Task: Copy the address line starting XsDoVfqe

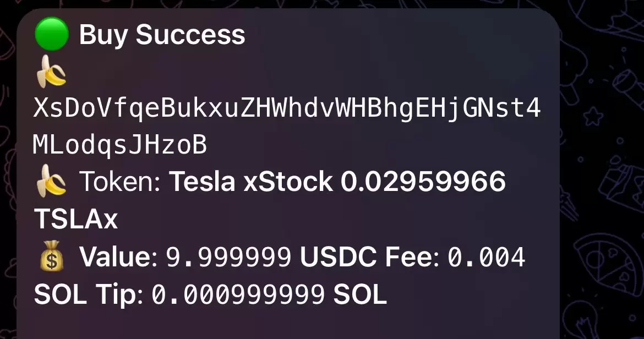Action: click(x=287, y=108)
